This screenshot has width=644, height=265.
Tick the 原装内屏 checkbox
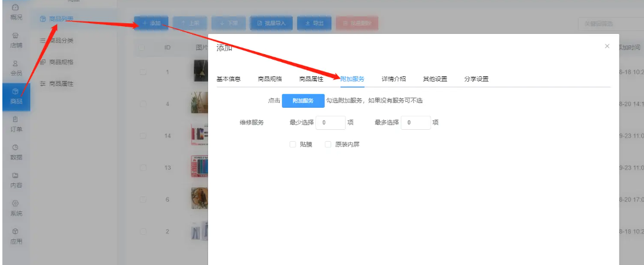click(x=328, y=145)
